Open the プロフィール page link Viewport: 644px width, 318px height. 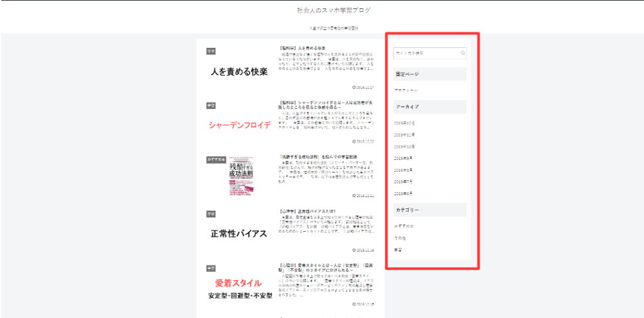pyautogui.click(x=406, y=91)
